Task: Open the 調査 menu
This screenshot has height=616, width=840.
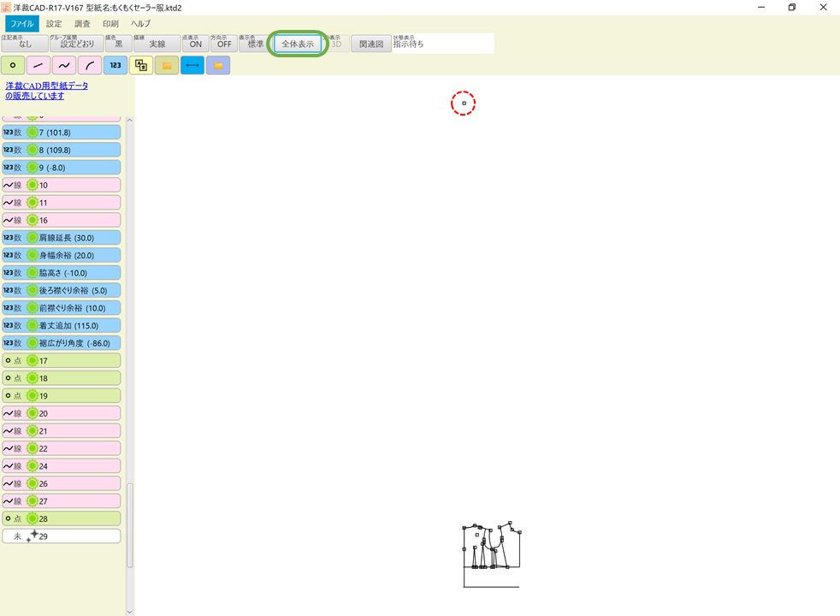Action: click(81, 23)
